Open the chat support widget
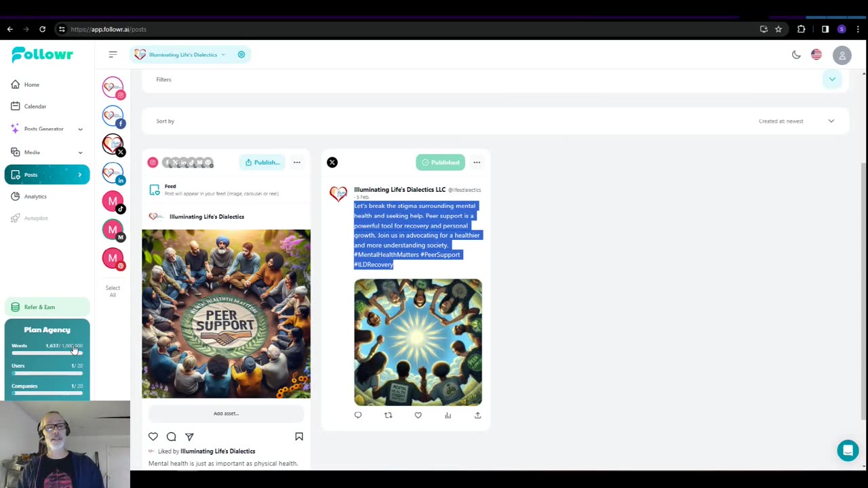Screen dimensions: 868x488 click(848, 450)
